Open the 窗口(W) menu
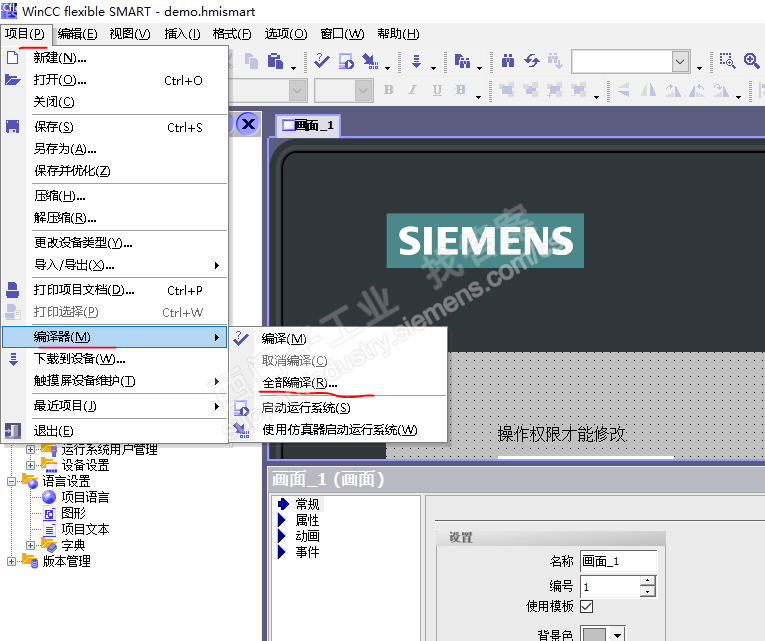765x641 pixels. point(342,34)
